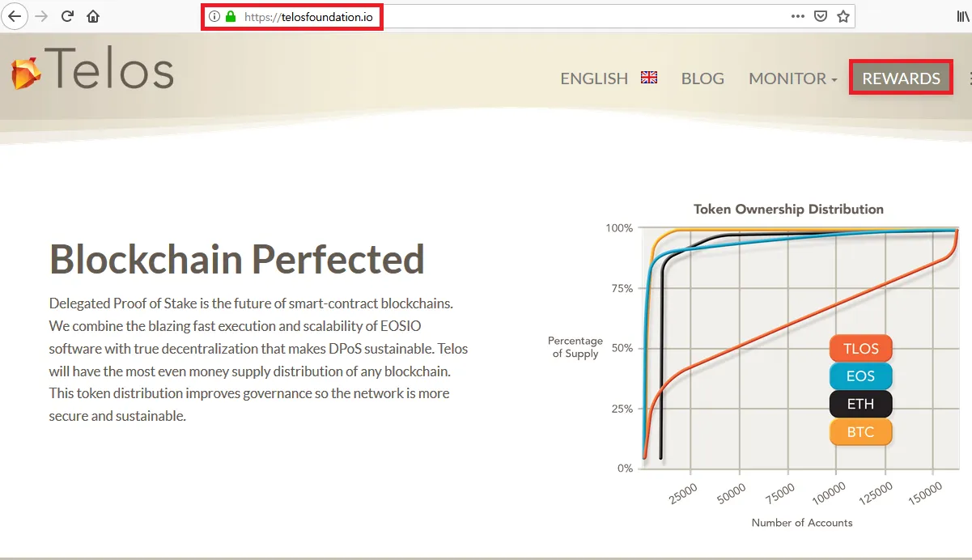Click the Percentage of Supply axis label
The width and height of the screenshot is (972, 560).
[x=575, y=347]
